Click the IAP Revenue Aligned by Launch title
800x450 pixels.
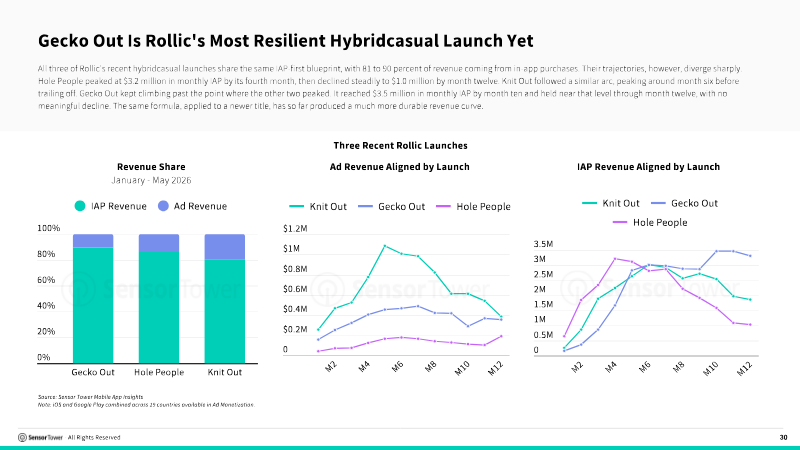click(648, 167)
